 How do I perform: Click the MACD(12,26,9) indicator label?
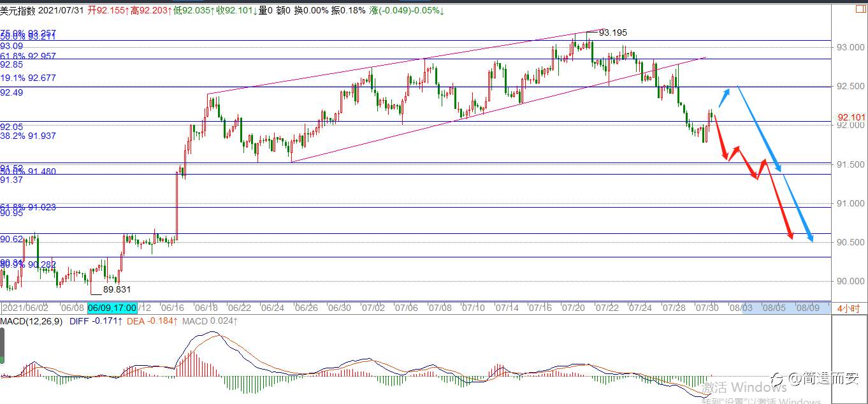(31, 321)
